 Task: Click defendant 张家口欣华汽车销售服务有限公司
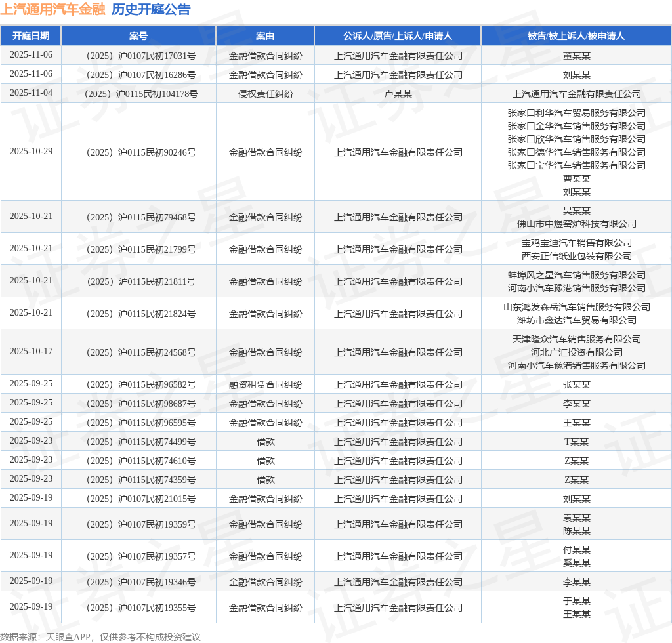pyautogui.click(x=576, y=139)
